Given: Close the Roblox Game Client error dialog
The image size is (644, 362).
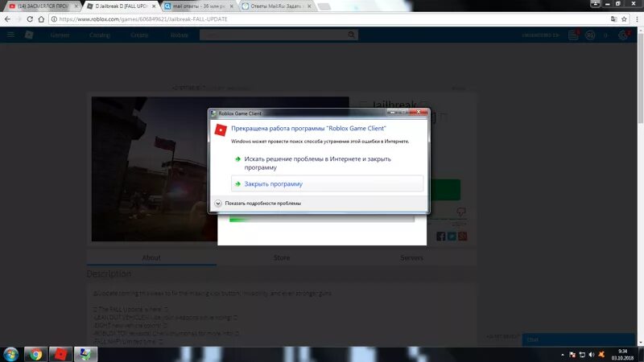Looking at the screenshot, I should 419,112.
